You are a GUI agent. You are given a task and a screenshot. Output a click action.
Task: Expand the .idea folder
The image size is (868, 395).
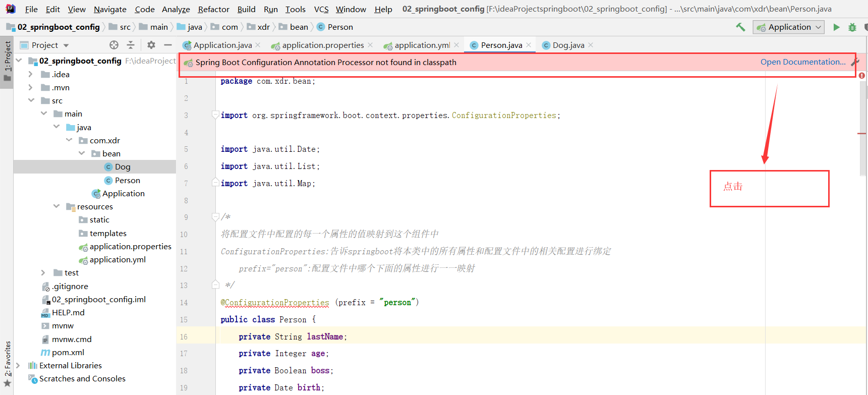[x=31, y=74]
